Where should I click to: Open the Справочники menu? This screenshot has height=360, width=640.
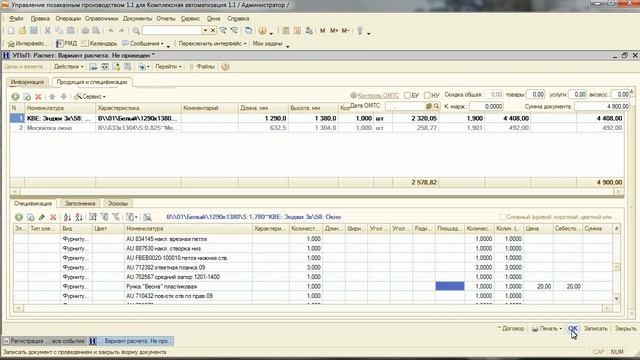(102, 19)
